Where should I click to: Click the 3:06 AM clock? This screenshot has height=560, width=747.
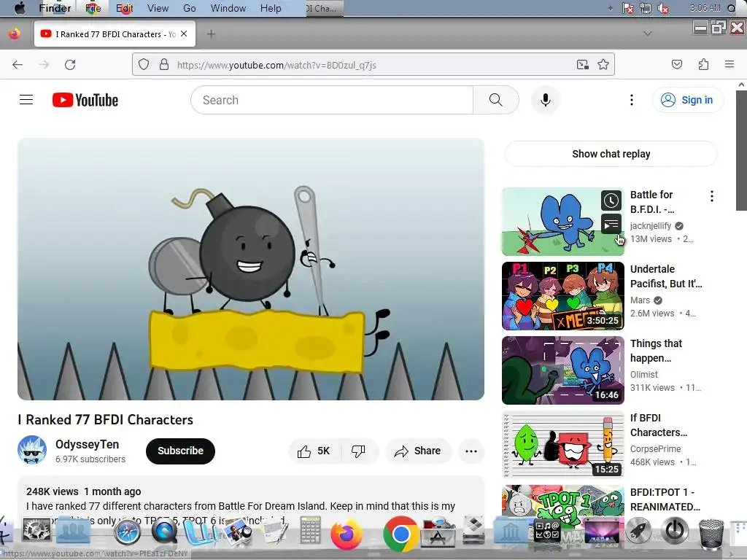(705, 8)
